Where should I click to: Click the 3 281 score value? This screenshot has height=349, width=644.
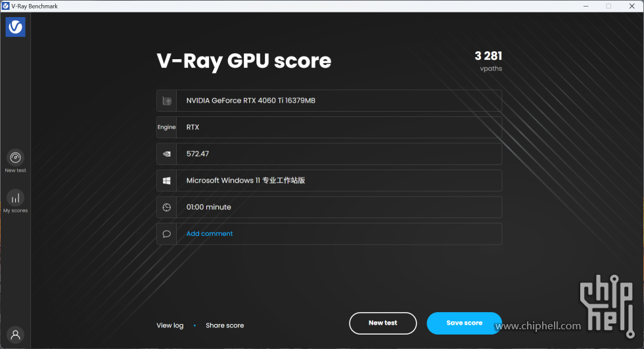[488, 56]
